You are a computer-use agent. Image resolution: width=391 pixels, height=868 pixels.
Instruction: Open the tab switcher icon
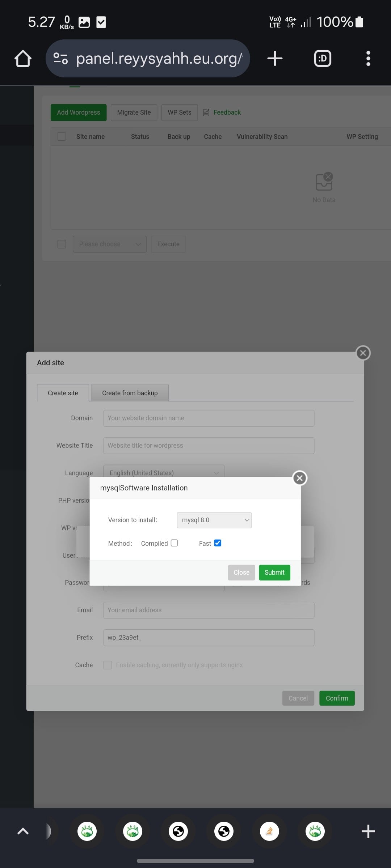coord(323,59)
